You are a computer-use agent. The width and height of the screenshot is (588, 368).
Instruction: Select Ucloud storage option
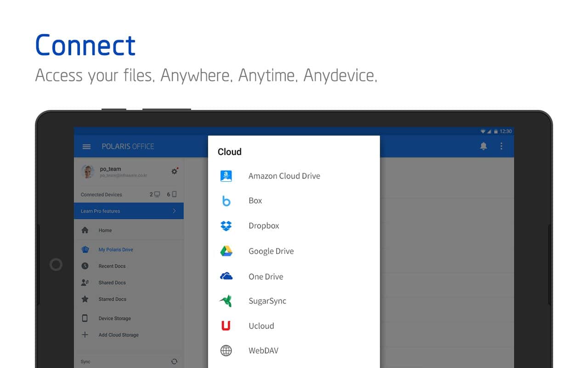(x=261, y=326)
